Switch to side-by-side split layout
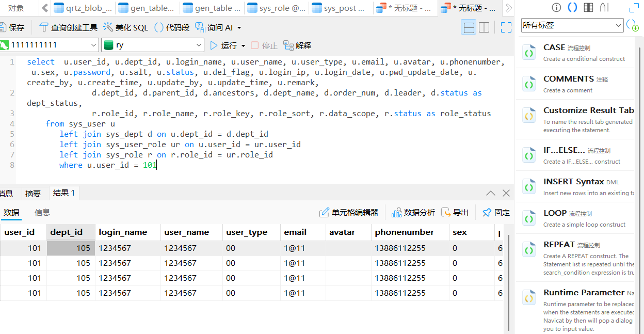 click(x=484, y=27)
